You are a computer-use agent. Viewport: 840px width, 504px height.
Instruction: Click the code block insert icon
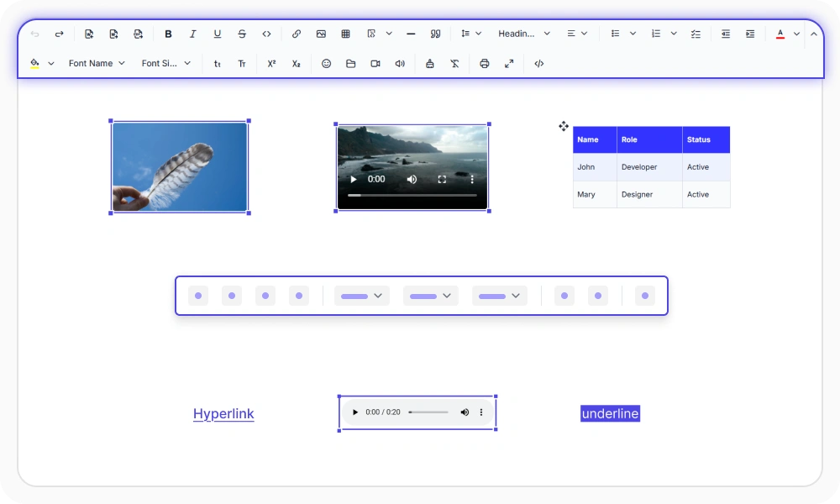click(371, 34)
